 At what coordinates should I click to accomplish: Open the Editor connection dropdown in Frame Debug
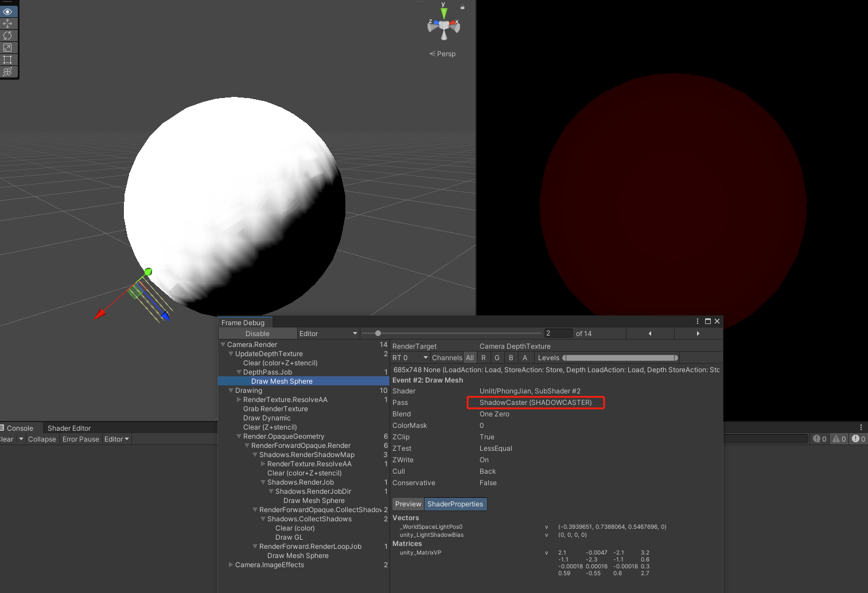(329, 334)
